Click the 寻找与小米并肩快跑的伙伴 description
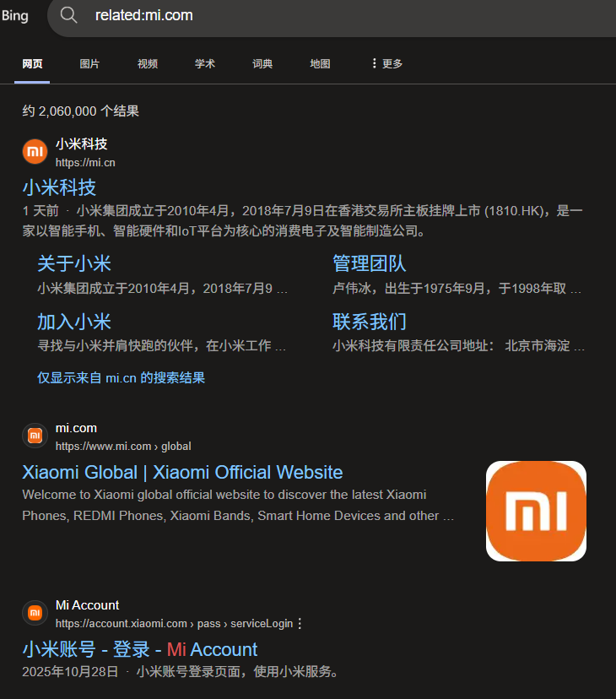 click(x=162, y=345)
